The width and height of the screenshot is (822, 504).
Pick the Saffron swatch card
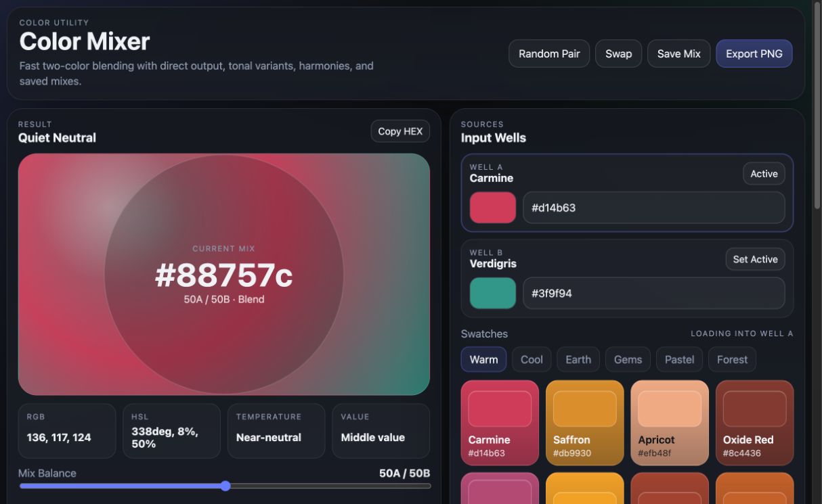pos(585,423)
